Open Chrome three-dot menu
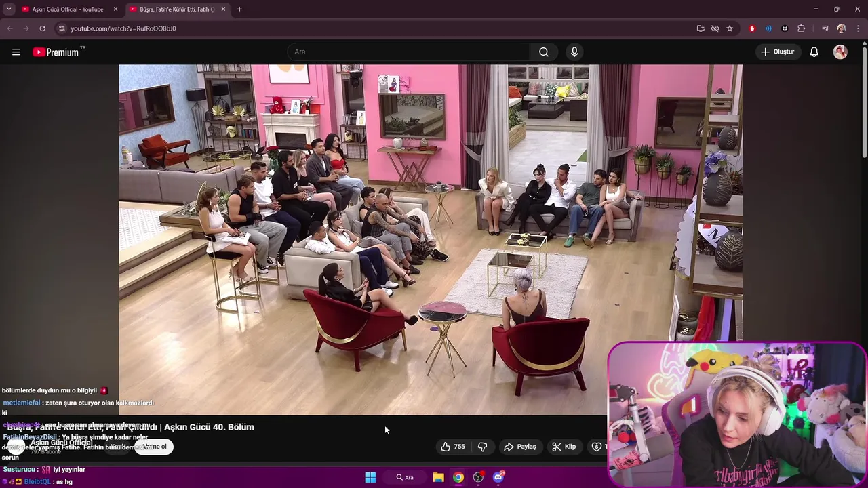This screenshot has width=868, height=488. [x=859, y=28]
